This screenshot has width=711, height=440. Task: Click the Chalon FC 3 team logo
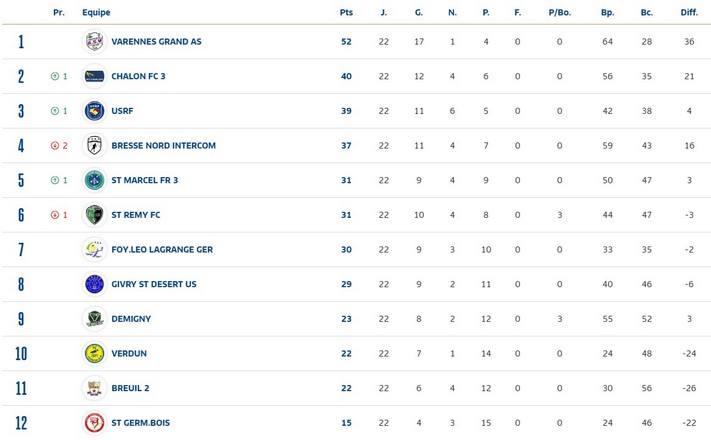coord(94,76)
